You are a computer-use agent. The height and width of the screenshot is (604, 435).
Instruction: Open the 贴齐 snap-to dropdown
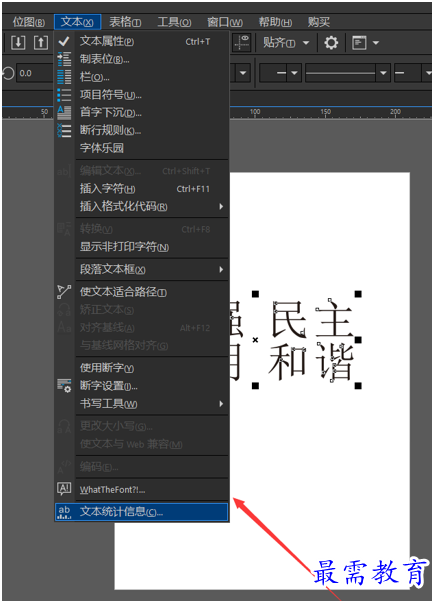pos(286,42)
